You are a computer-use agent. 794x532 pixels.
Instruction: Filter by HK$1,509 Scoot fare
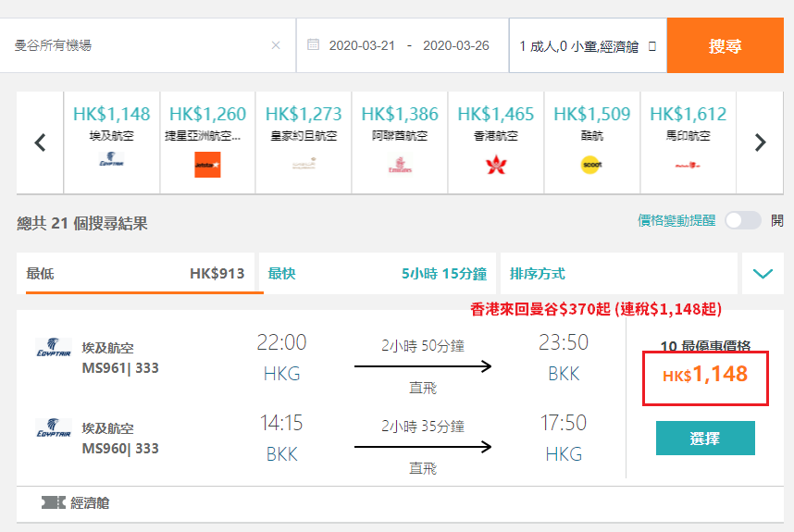(592, 142)
